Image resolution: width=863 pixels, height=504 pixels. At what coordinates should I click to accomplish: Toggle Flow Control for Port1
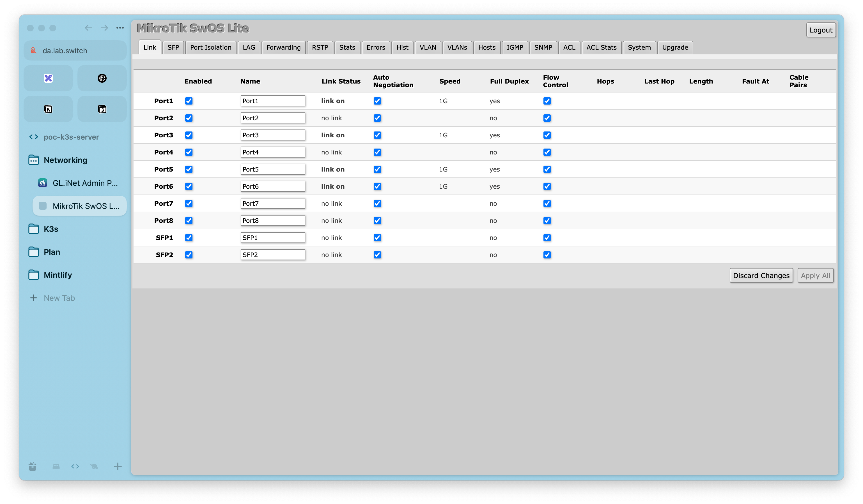[x=547, y=101]
